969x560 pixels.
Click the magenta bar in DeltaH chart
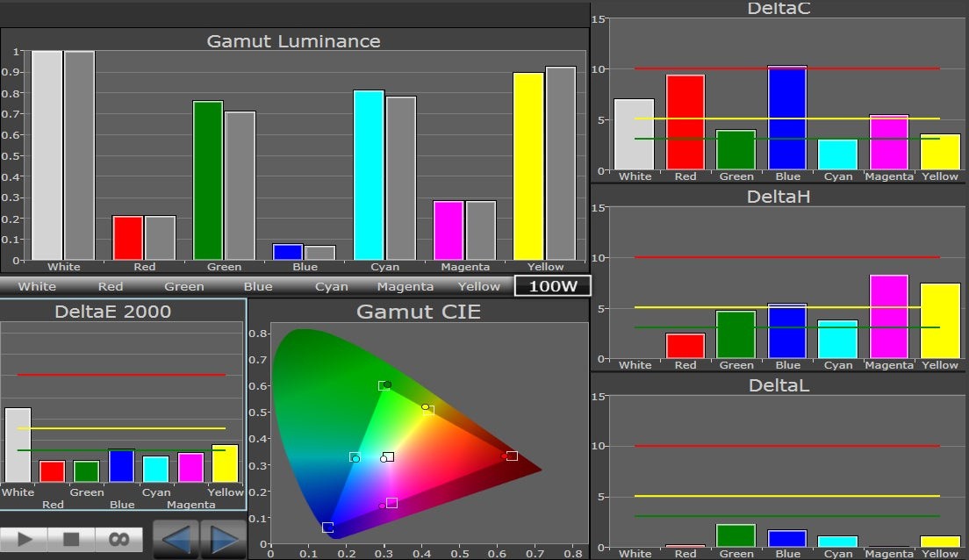[889, 316]
